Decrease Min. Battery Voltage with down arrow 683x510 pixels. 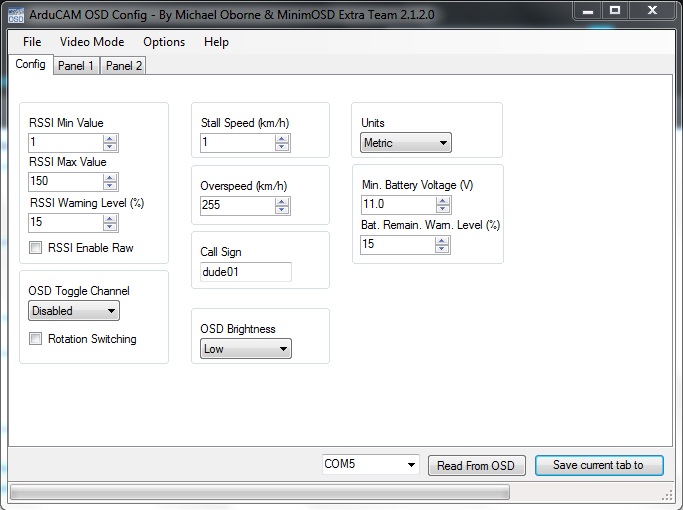(x=443, y=209)
